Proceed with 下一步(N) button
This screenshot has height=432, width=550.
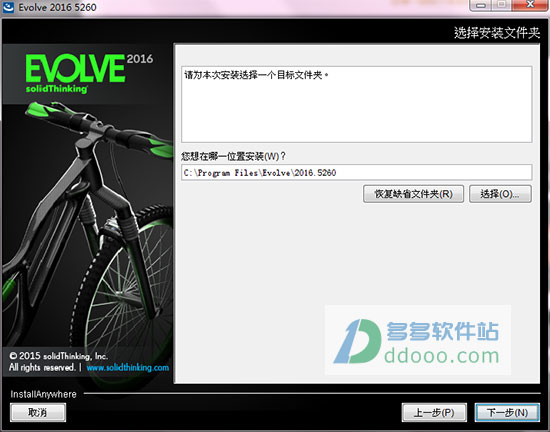click(x=507, y=412)
